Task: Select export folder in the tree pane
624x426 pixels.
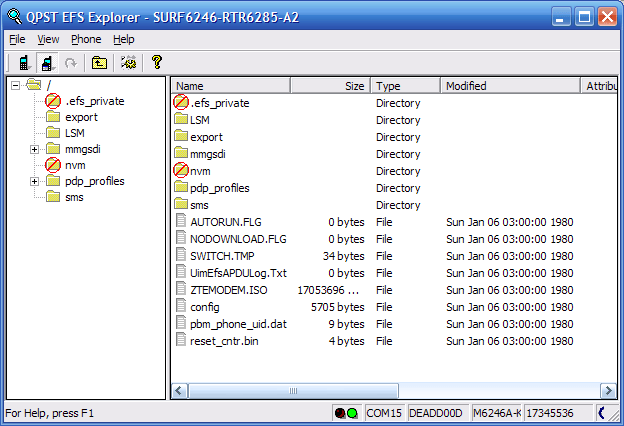Action: [x=81, y=117]
